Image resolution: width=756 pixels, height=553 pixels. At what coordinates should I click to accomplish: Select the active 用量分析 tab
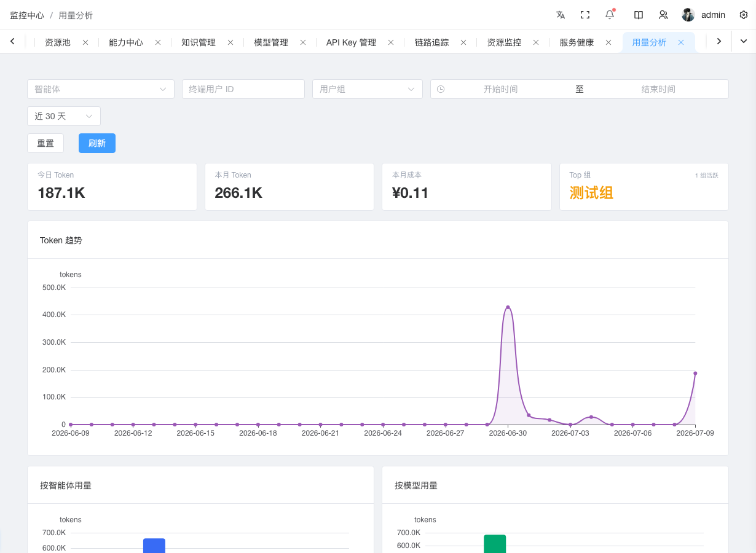pos(649,42)
